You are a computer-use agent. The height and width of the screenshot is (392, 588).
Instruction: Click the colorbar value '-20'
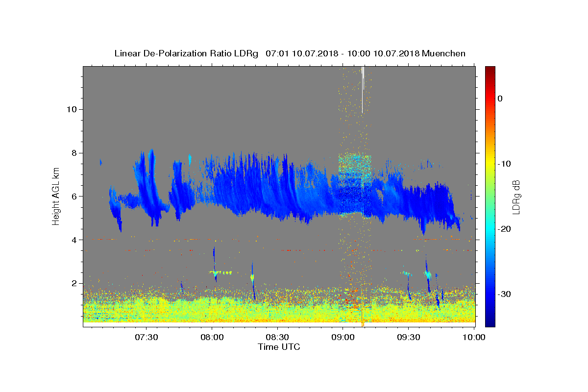504,229
